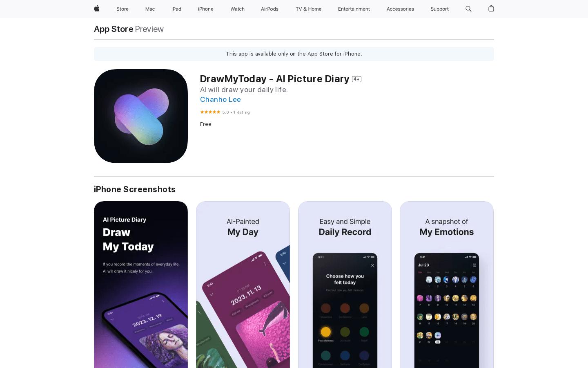This screenshot has width=588, height=368.
Task: View the My Emotions calendar screenshot
Action: (x=447, y=285)
